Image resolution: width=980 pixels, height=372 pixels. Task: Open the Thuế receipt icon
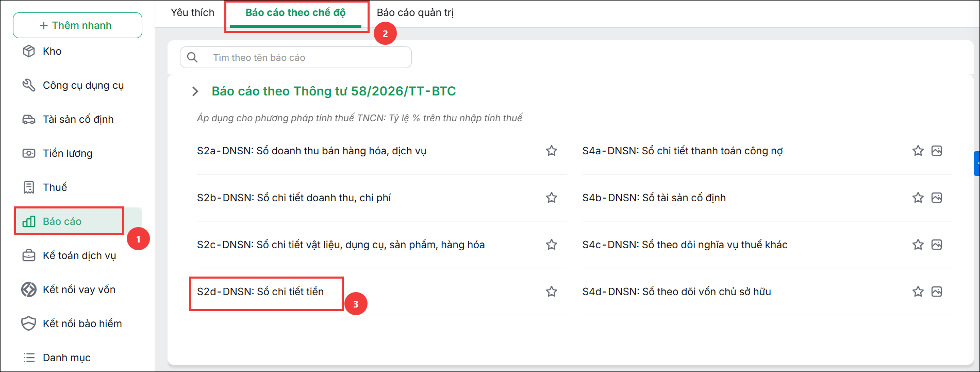tap(29, 187)
